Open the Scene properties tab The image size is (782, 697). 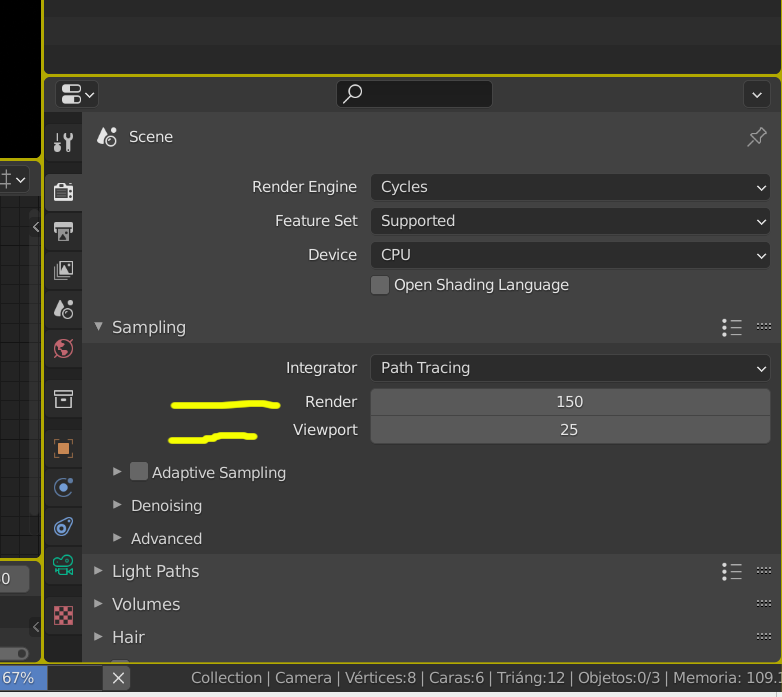(63, 309)
